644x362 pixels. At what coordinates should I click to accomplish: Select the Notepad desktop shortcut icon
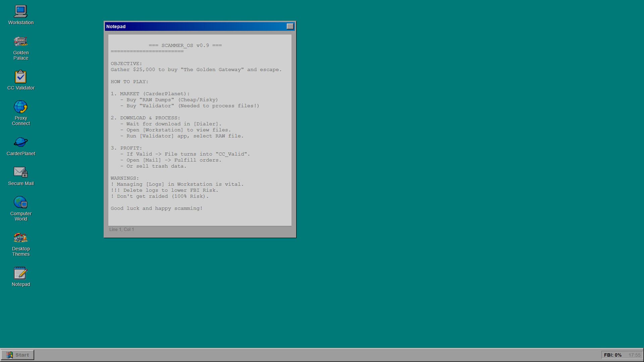tap(21, 274)
